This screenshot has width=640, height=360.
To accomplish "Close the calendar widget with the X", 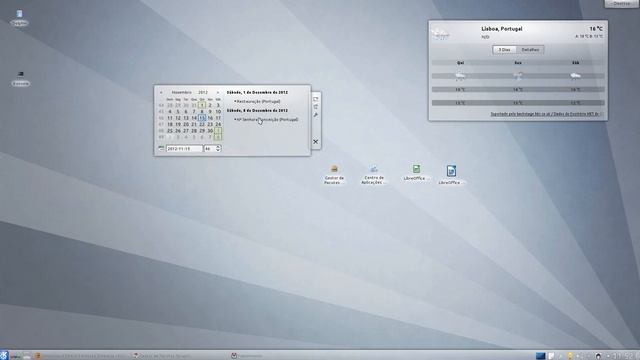I will tap(316, 142).
